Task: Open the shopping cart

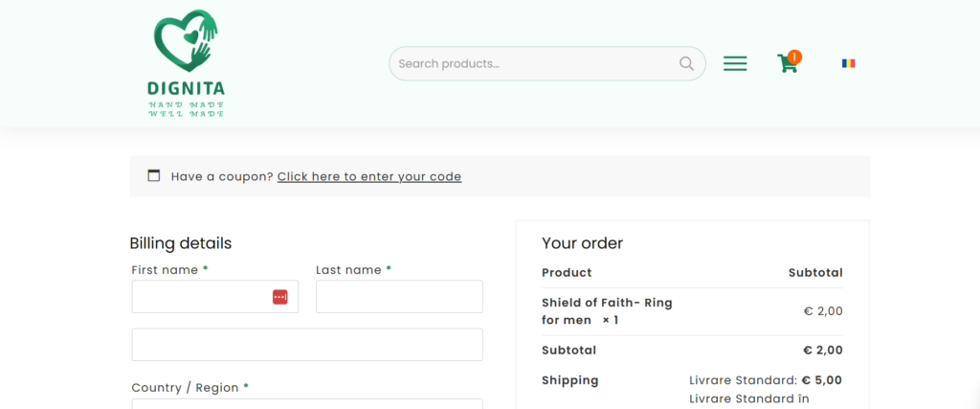Action: 788,63
